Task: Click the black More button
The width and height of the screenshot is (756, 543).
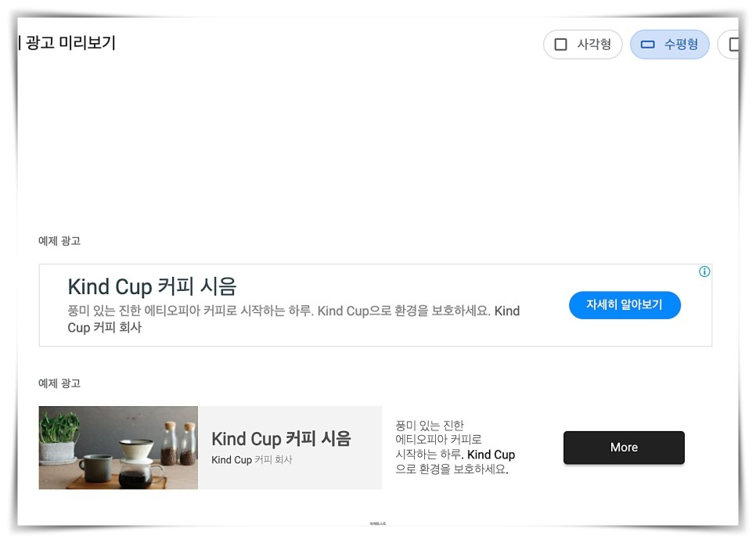Action: (624, 448)
